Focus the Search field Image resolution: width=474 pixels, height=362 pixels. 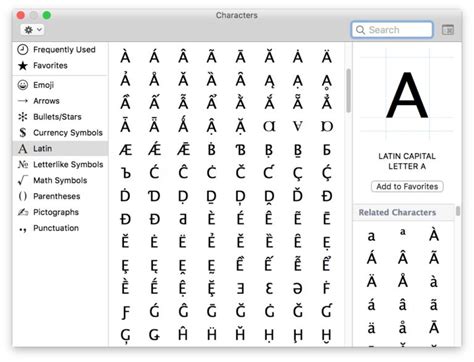pyautogui.click(x=392, y=30)
